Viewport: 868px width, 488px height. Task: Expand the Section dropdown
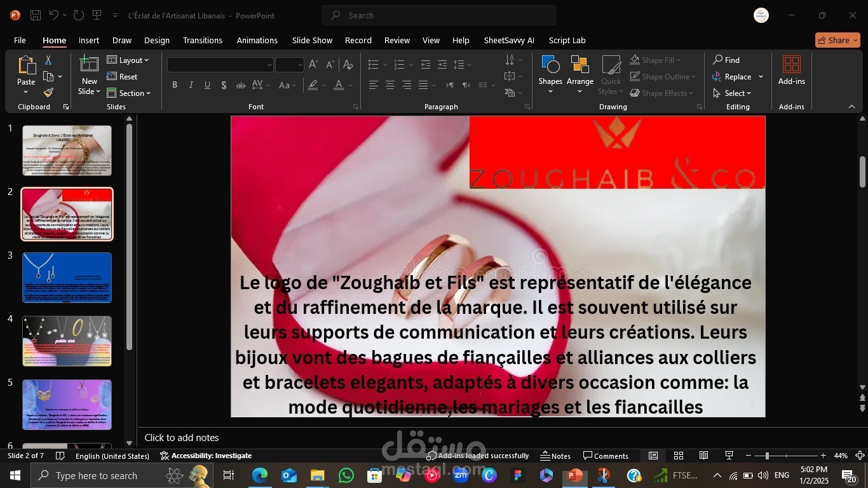click(x=129, y=93)
